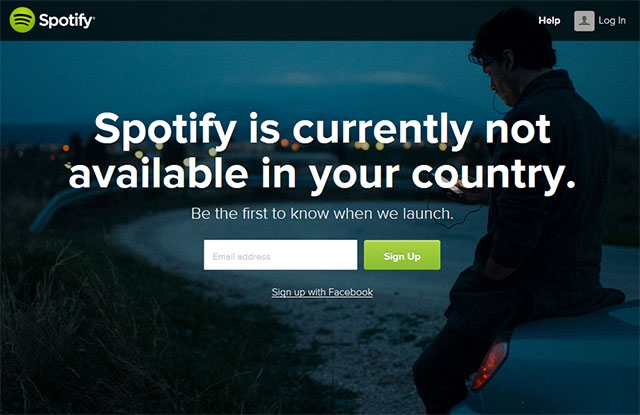Click the grey user avatar icon
Viewport: 640px width, 415px height.
584,21
